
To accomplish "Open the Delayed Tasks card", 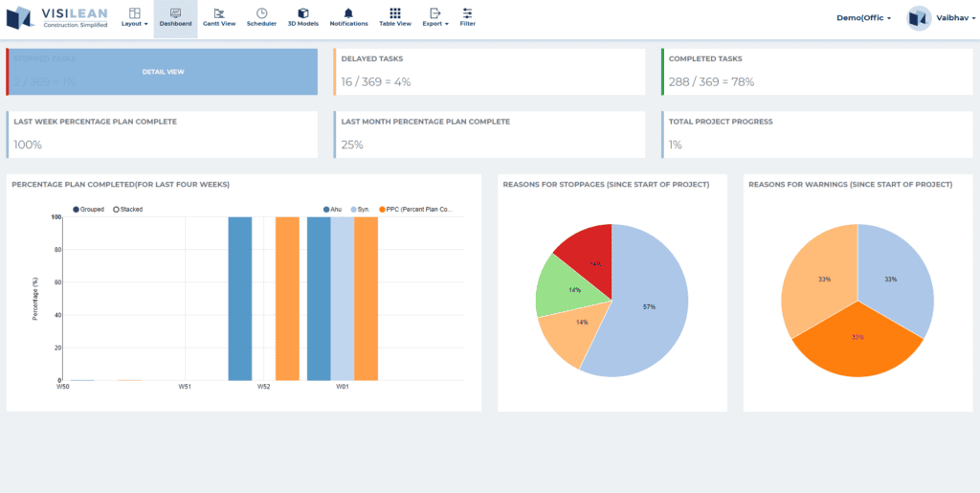I will [489, 72].
